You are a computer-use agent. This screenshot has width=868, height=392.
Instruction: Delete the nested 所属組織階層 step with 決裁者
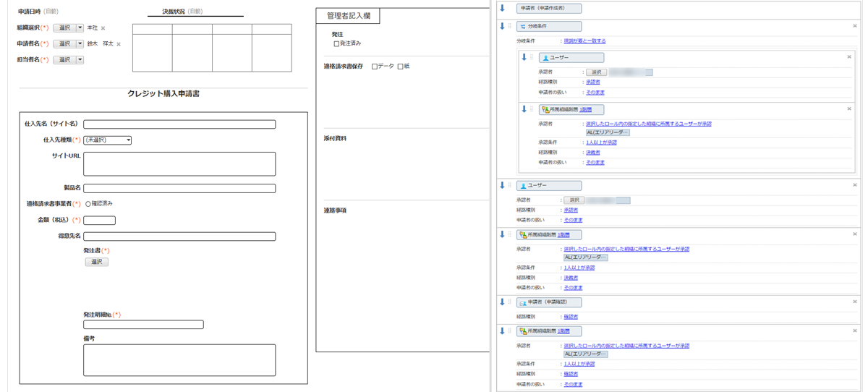(x=849, y=108)
